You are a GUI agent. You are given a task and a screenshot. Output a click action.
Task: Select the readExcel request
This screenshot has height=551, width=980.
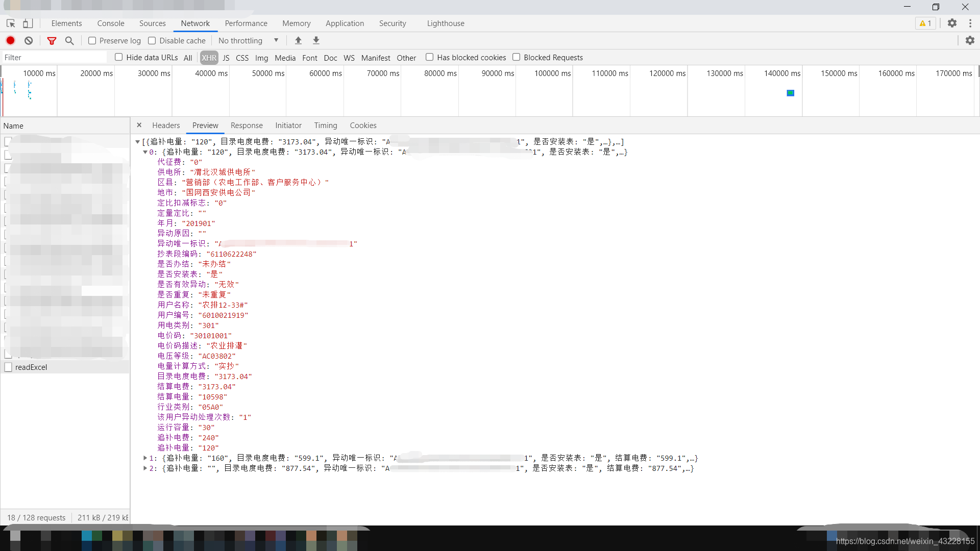coord(31,367)
